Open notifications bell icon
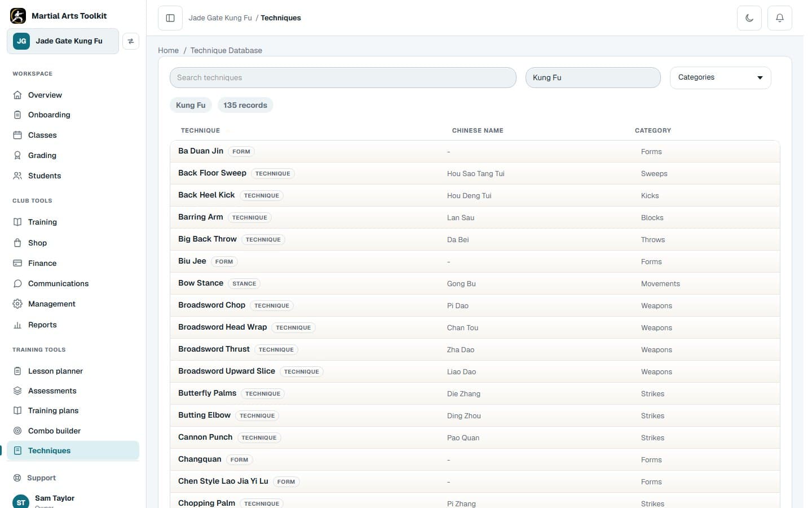The height and width of the screenshot is (508, 812). (x=780, y=18)
